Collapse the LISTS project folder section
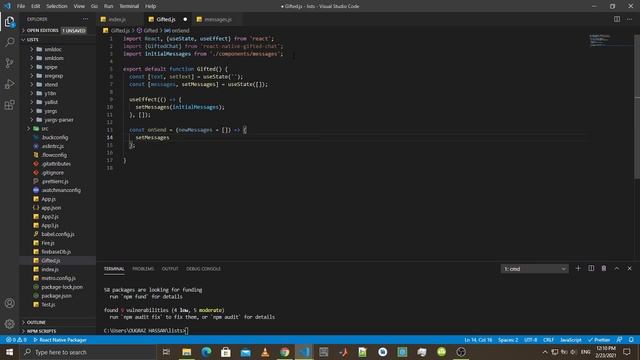640x360 pixels. [x=57, y=40]
